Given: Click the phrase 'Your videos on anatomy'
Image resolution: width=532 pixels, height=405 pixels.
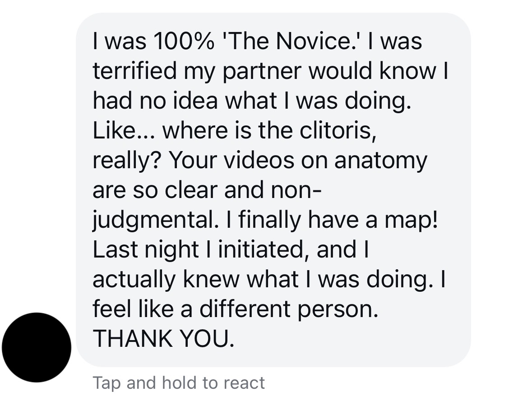Looking at the screenshot, I should (298, 161).
